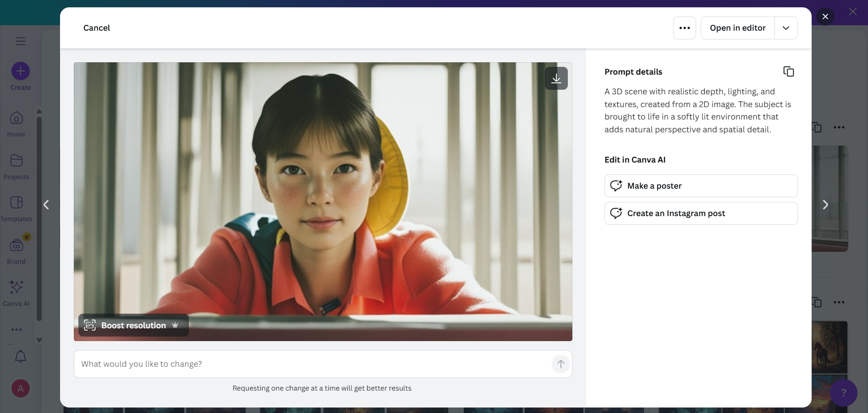
Task: Collapse the panel with left chevron
Action: (x=45, y=205)
